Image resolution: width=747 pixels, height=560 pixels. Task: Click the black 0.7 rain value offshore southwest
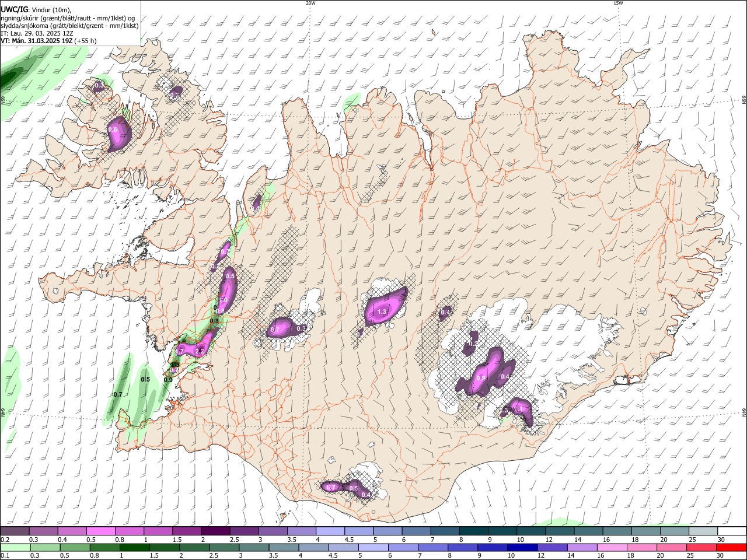point(118,394)
